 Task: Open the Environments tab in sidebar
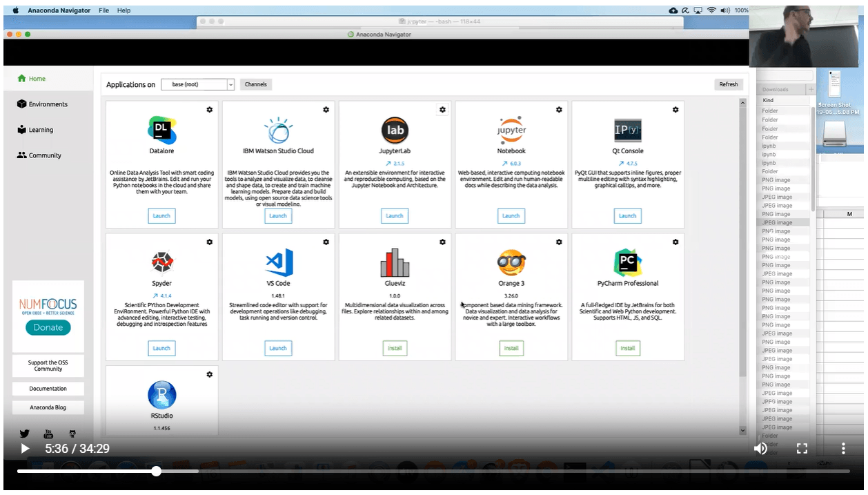click(48, 104)
